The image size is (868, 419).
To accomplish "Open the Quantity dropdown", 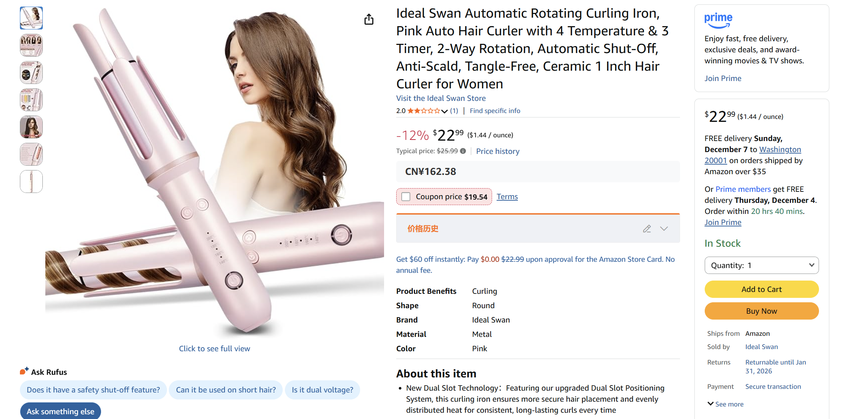I will [x=761, y=265].
